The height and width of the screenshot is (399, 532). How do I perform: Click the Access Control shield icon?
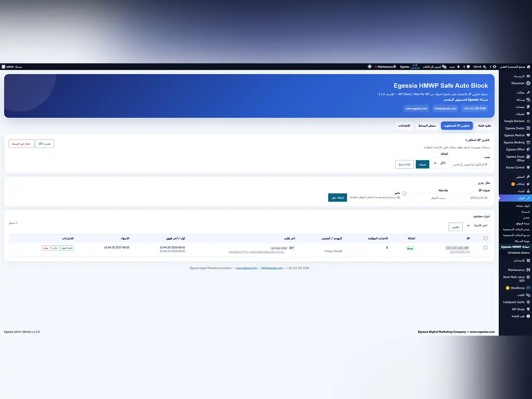[528, 167]
